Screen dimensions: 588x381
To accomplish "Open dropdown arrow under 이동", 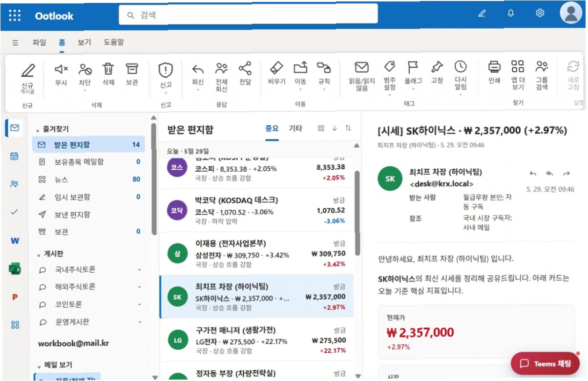I will click(300, 89).
